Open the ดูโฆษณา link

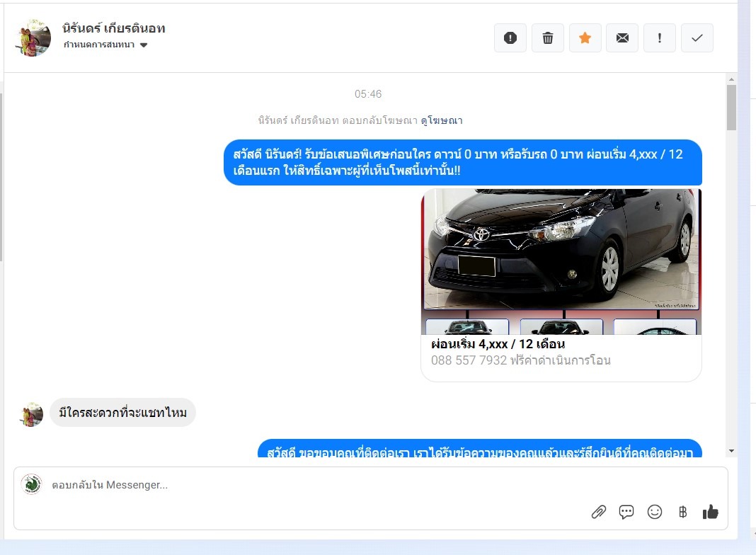tap(442, 121)
